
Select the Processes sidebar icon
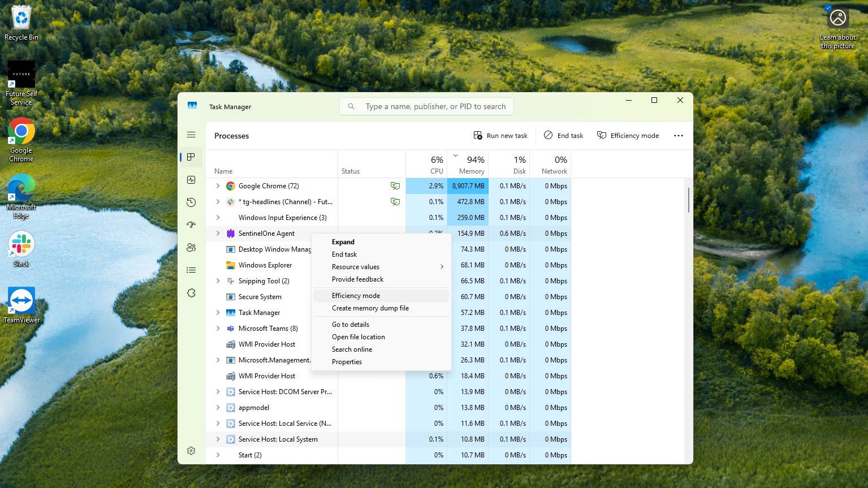tap(191, 157)
